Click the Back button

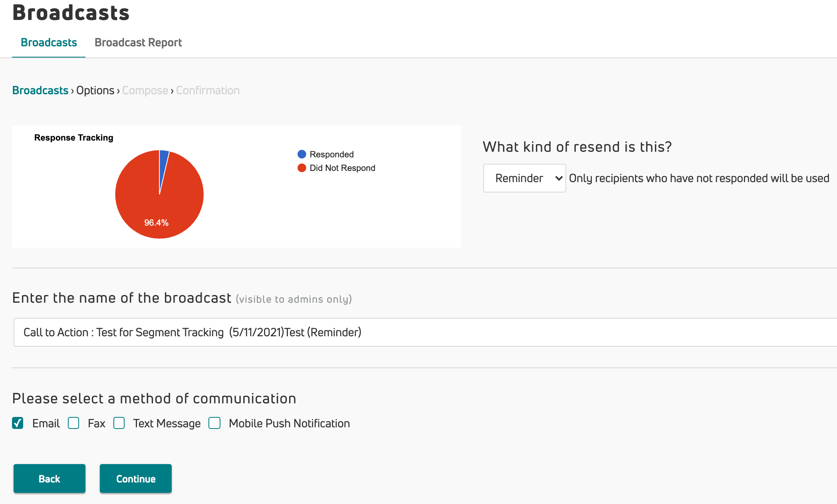click(x=50, y=478)
